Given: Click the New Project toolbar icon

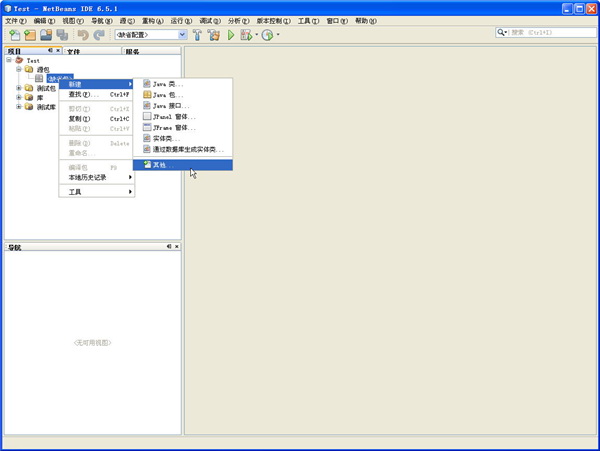Looking at the screenshot, I should coord(30,35).
